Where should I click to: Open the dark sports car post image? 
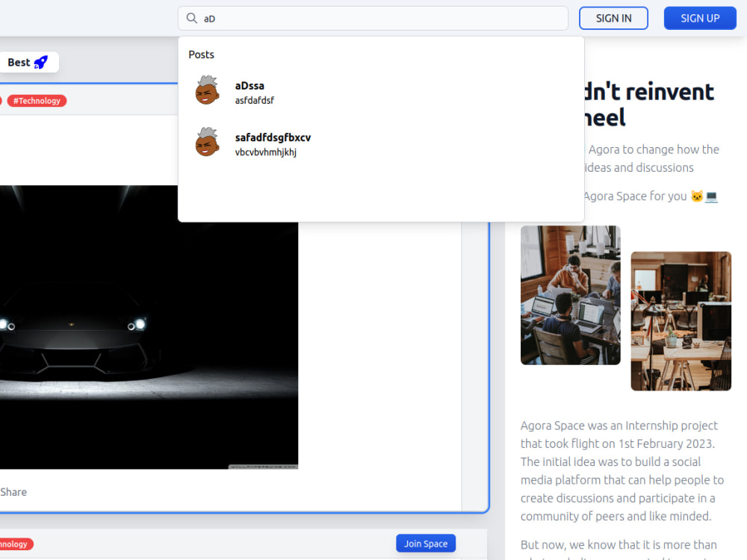(149, 327)
